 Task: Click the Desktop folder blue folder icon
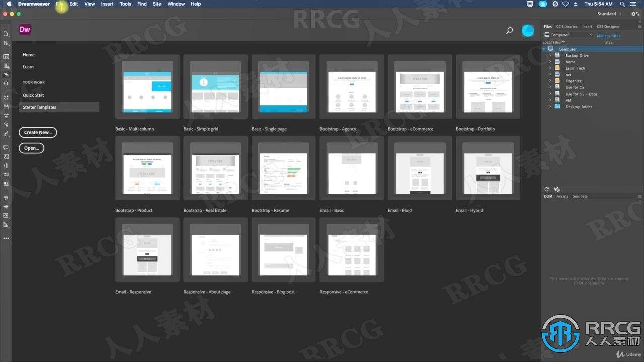(557, 107)
